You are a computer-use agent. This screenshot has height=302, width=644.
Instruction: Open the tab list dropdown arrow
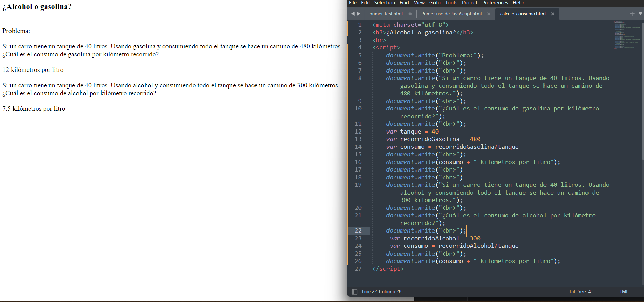pyautogui.click(x=640, y=14)
